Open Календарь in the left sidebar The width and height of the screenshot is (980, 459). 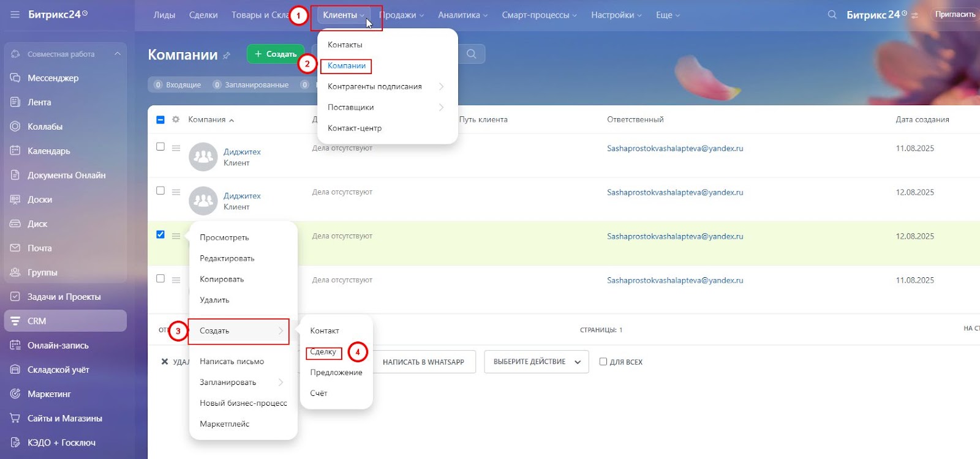pyautogui.click(x=48, y=151)
